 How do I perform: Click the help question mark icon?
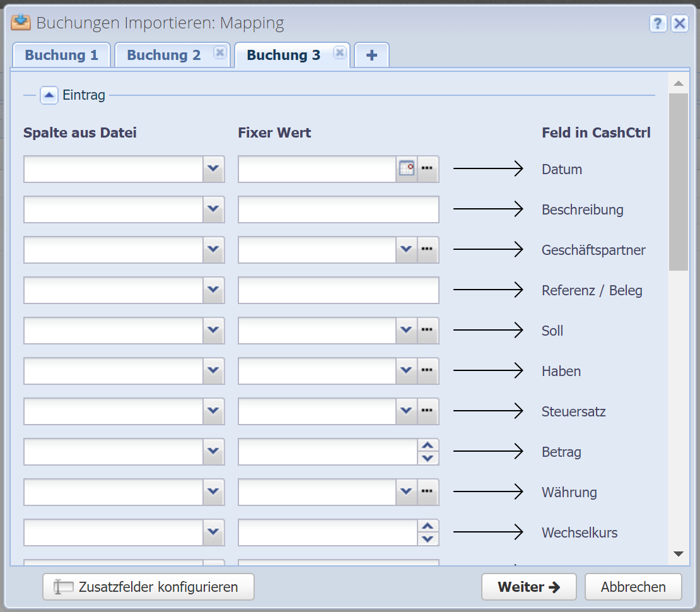658,24
